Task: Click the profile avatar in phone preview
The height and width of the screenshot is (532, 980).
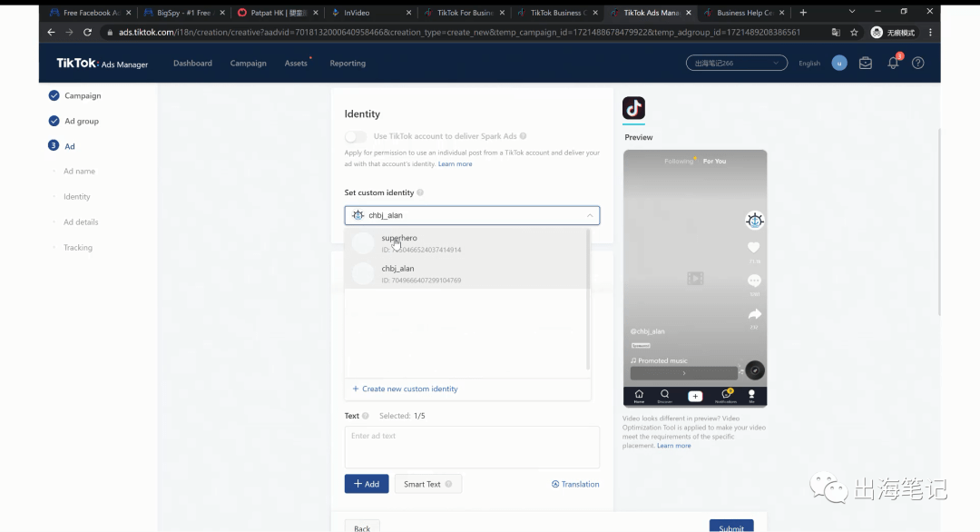Action: [754, 220]
